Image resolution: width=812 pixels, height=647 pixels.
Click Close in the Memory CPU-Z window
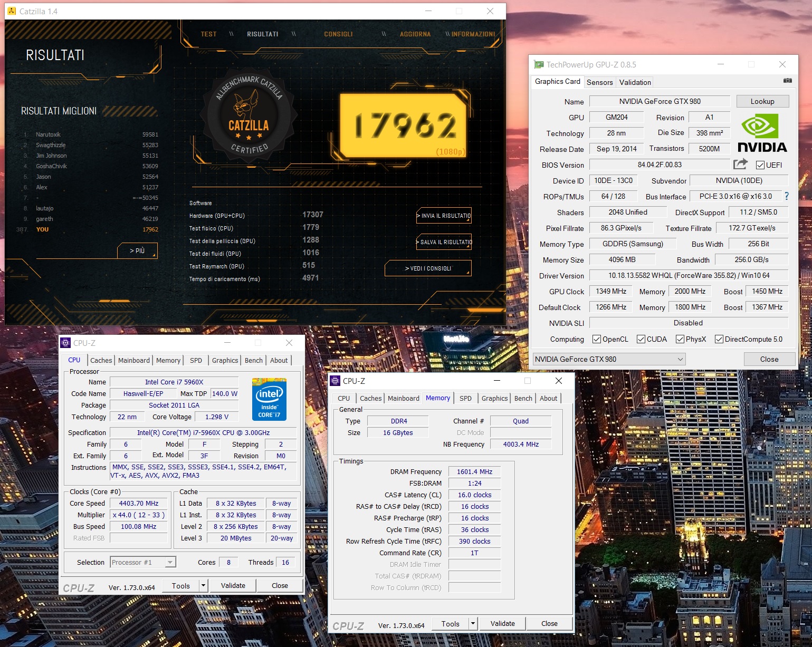(549, 624)
